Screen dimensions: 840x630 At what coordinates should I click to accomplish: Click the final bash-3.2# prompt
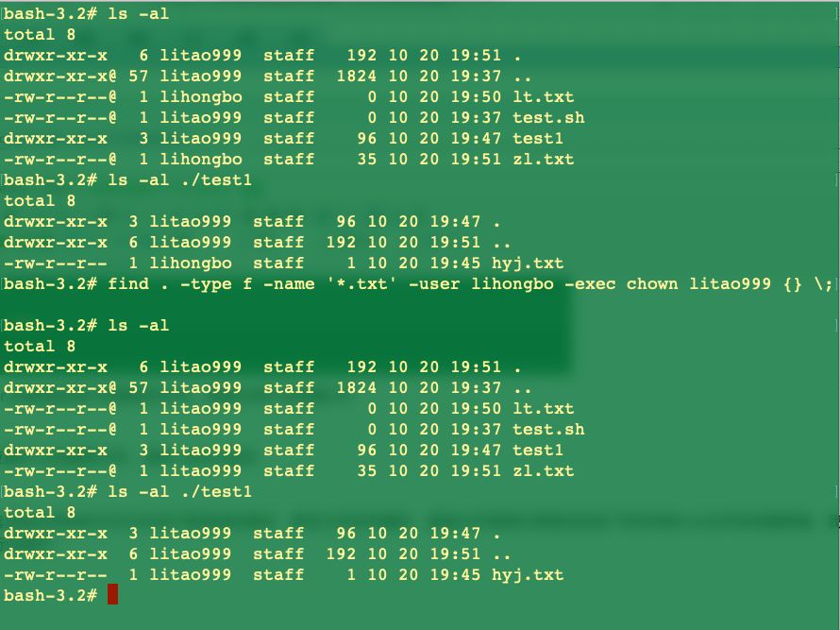click(x=50, y=595)
